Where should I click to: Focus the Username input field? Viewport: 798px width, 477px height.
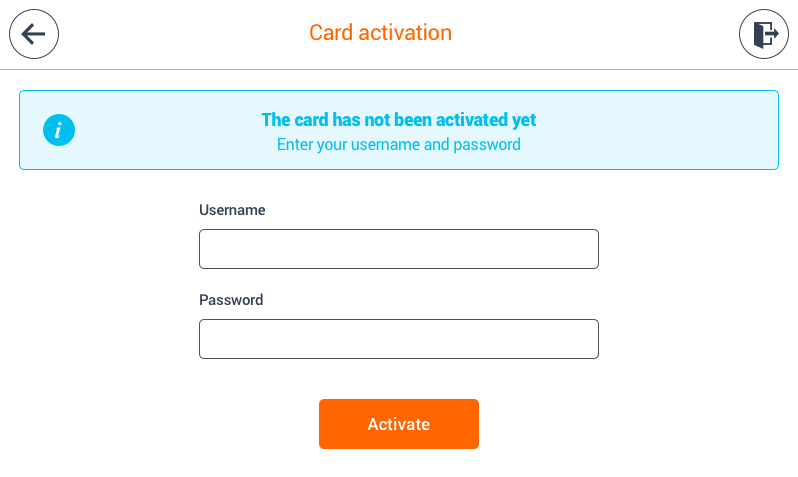pos(399,249)
